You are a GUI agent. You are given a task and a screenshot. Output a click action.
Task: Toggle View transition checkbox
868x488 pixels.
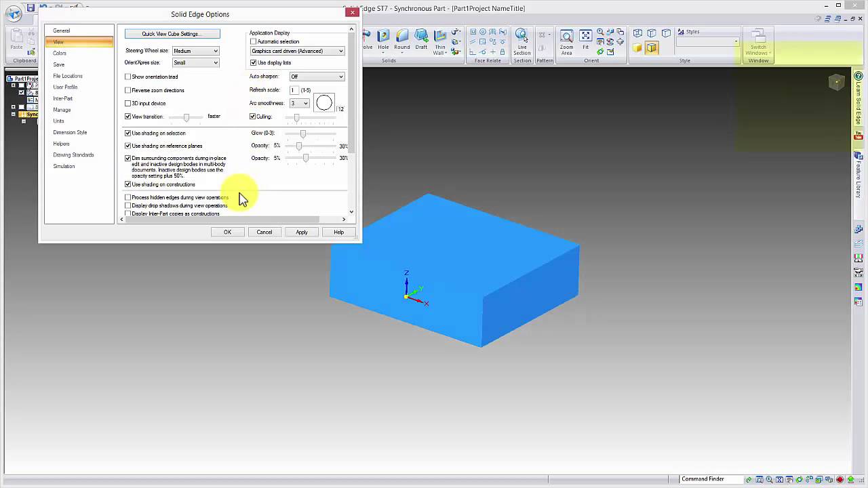pos(128,117)
